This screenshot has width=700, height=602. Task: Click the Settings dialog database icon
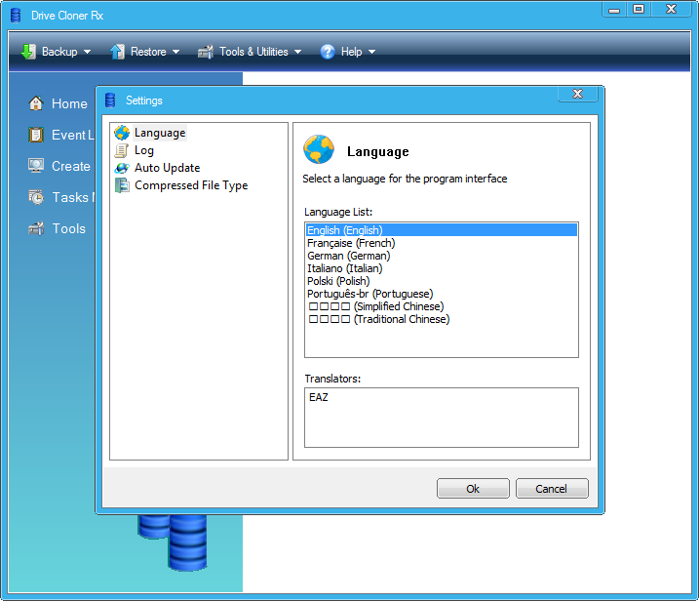coord(110,100)
